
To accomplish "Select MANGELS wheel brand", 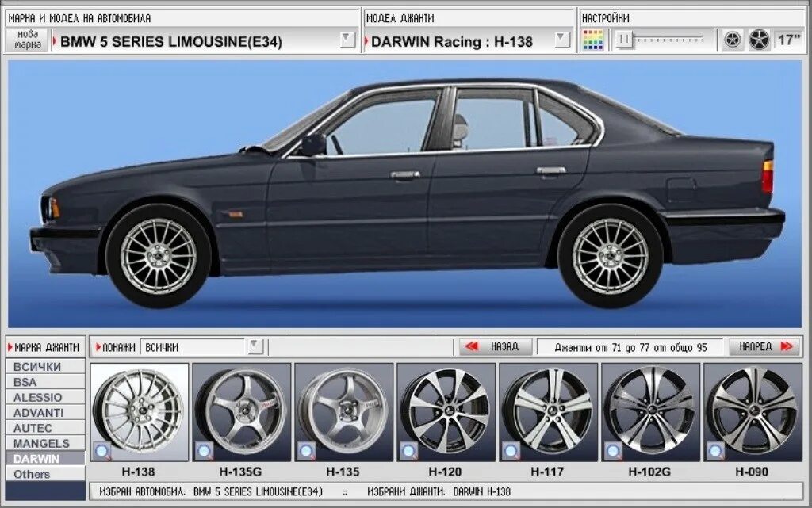I will [x=45, y=443].
